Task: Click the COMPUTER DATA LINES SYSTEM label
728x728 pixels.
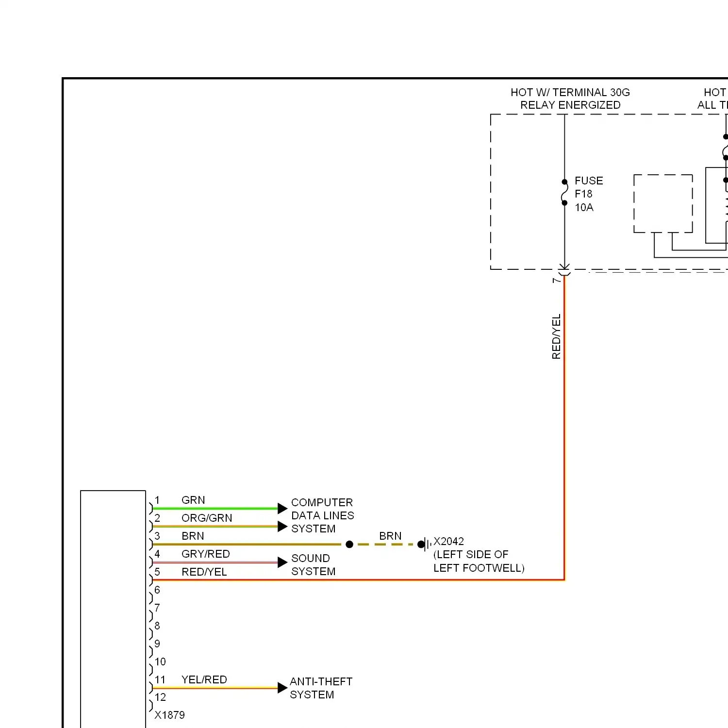Action: pyautogui.click(x=322, y=515)
